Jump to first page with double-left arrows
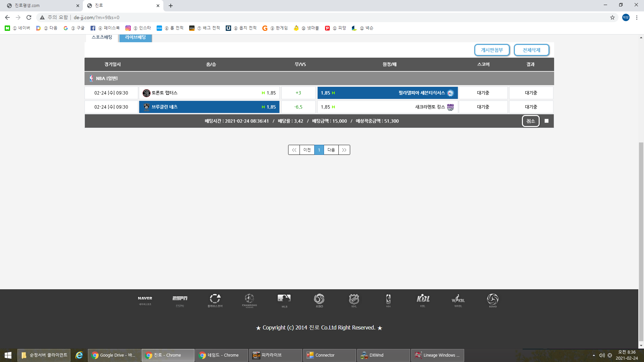The height and width of the screenshot is (362, 644). pos(294,150)
